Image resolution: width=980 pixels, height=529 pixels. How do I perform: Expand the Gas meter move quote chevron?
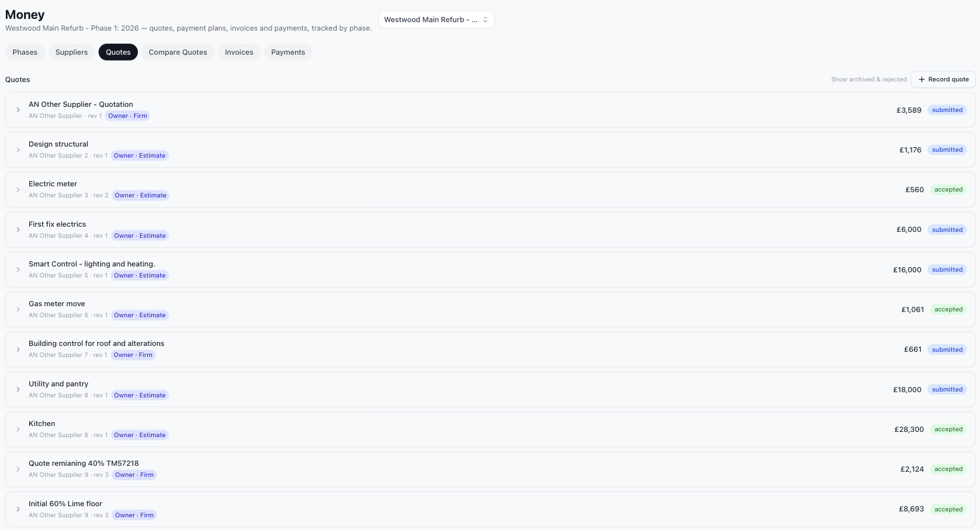pyautogui.click(x=18, y=309)
